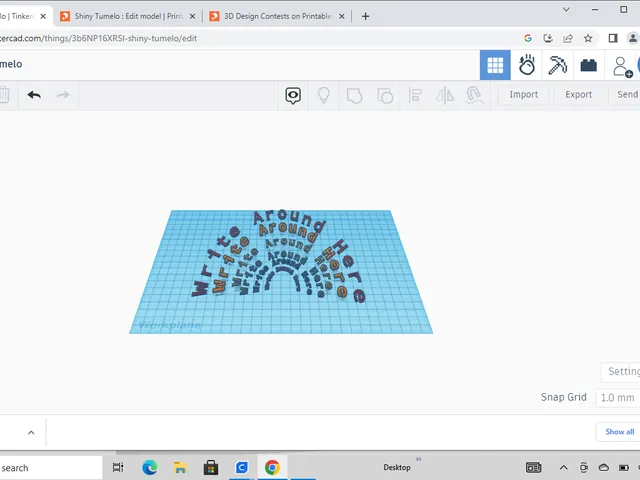Image resolution: width=640 pixels, height=480 pixels.
Task: Click the Align tool icon
Action: point(415,96)
